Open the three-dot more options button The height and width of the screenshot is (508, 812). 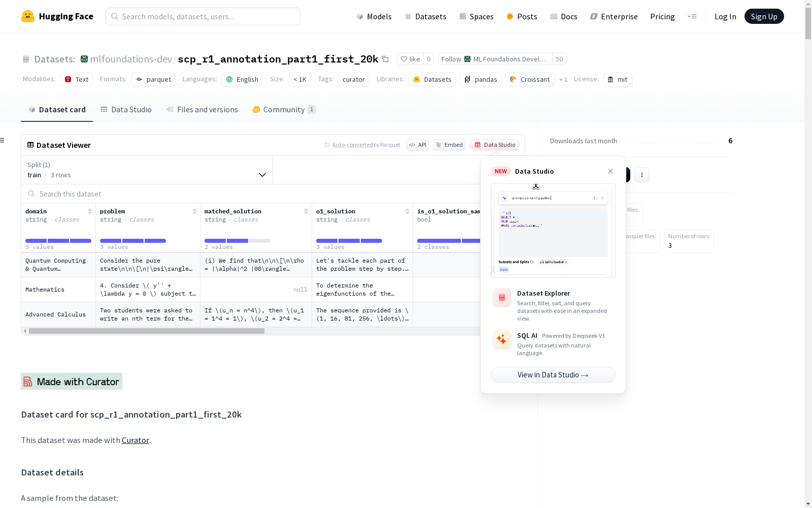click(x=642, y=175)
